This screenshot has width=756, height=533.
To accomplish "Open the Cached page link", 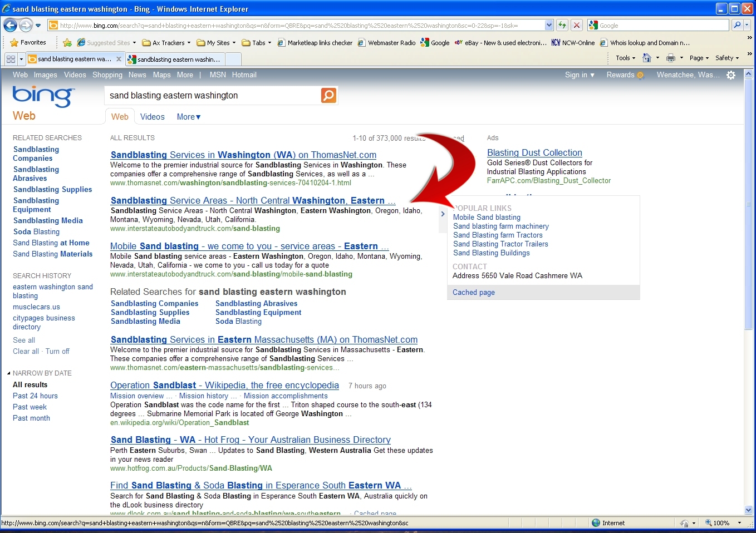I will tap(473, 293).
